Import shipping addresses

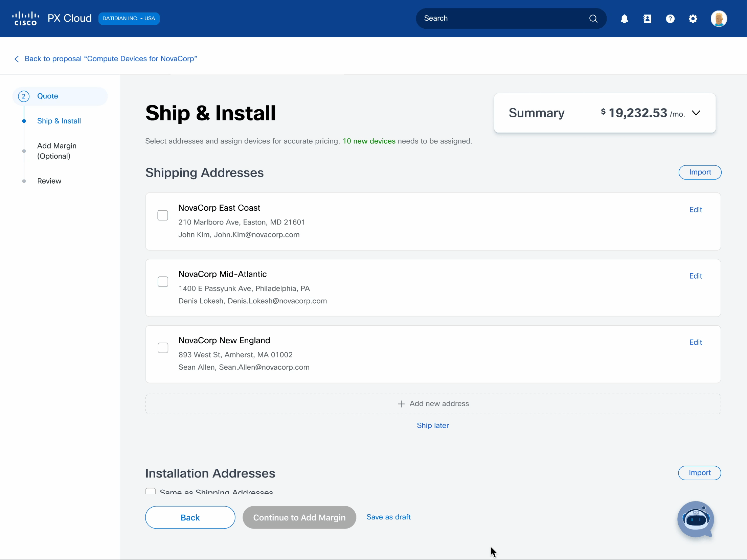click(x=700, y=172)
